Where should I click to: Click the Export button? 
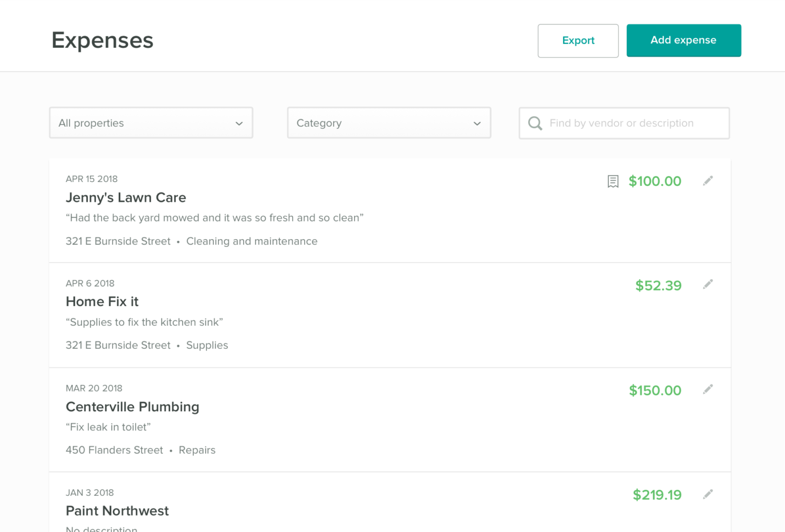[x=577, y=40]
